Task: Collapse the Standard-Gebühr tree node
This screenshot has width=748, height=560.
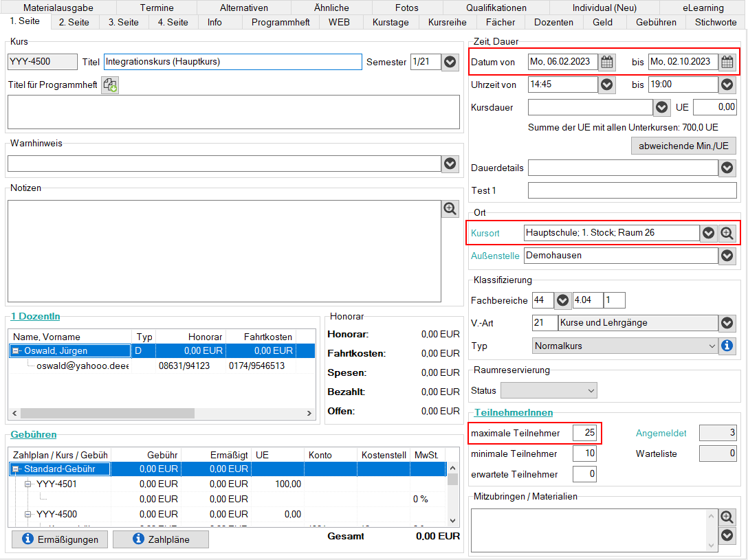Action: point(15,469)
